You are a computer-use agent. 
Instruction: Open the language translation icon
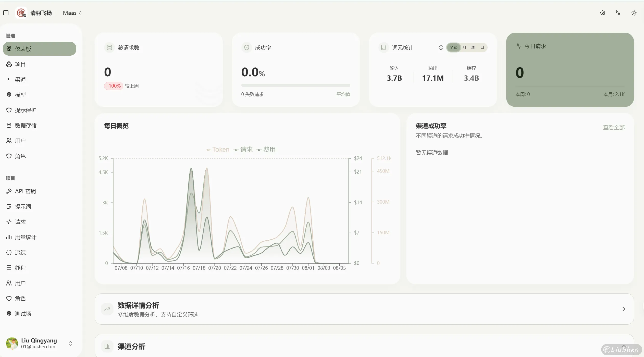[x=618, y=13]
